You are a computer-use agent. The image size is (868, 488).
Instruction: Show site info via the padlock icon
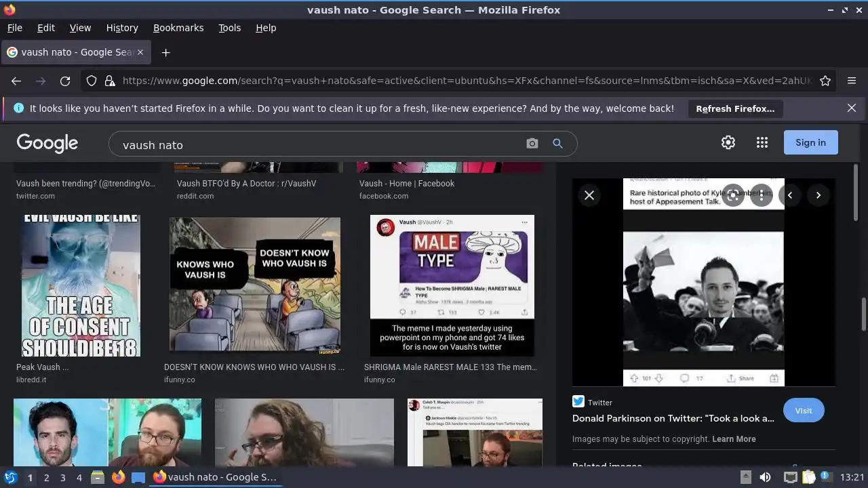pos(110,81)
